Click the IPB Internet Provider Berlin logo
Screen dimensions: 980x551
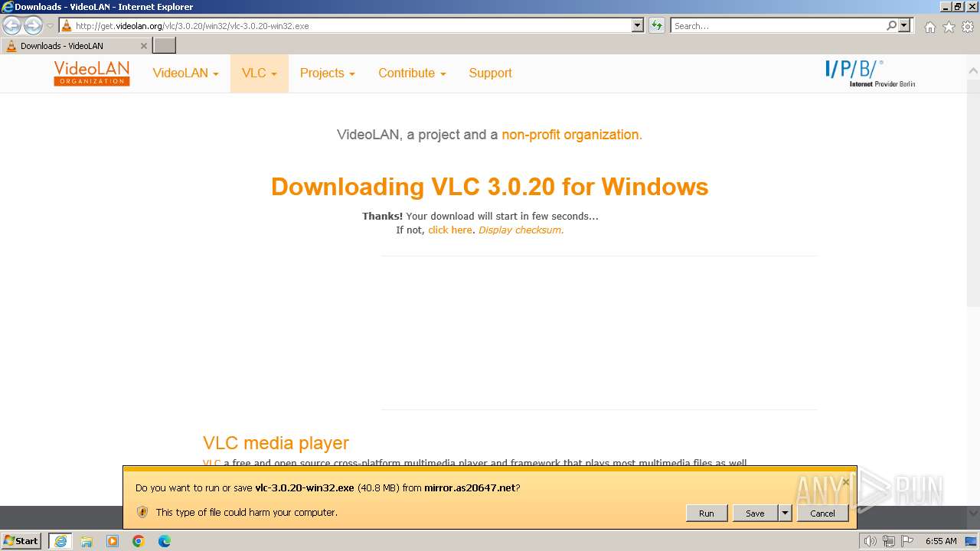(x=870, y=73)
